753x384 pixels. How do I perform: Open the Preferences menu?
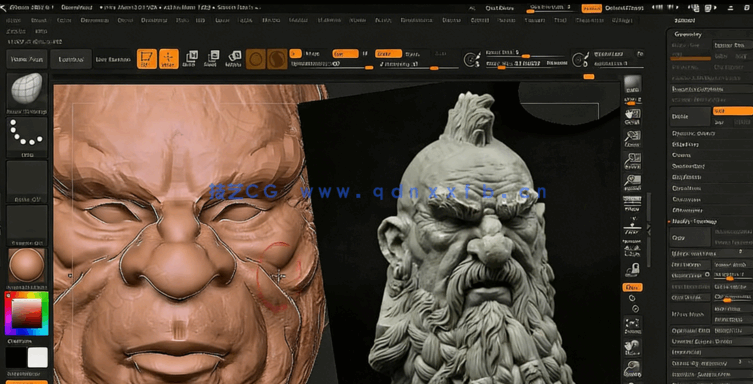pos(417,20)
